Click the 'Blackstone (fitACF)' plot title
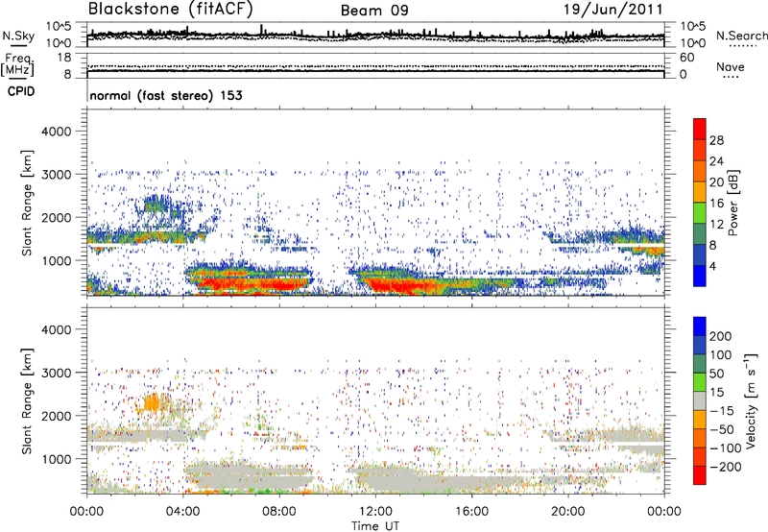The height and width of the screenshot is (532, 768). click(x=171, y=9)
